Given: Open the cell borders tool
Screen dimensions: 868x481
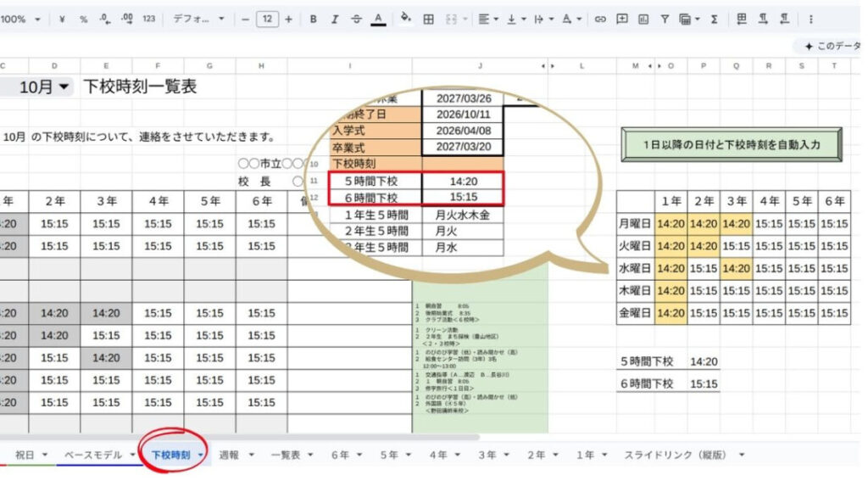Looking at the screenshot, I should point(429,19).
